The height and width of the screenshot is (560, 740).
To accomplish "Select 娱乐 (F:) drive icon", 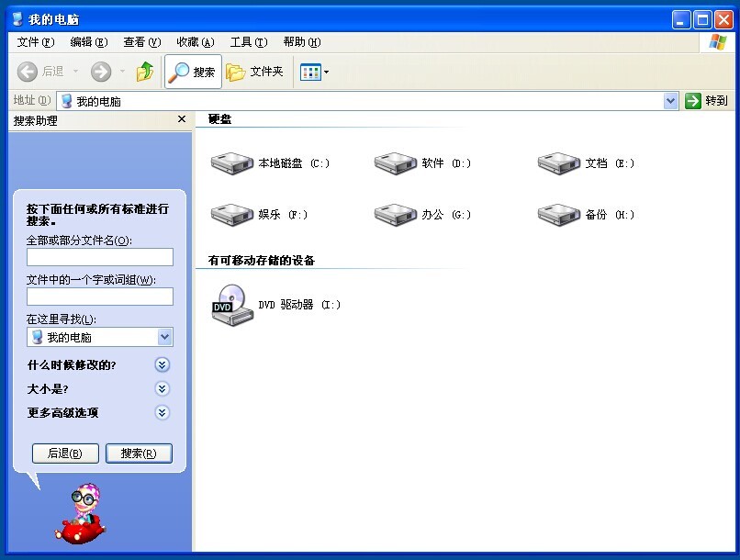I will [x=231, y=215].
